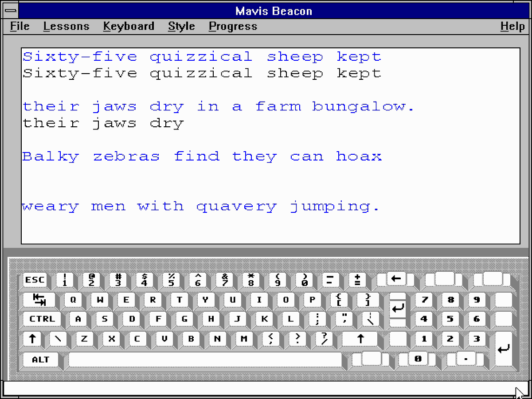The height and width of the screenshot is (399, 532).
Task: Click the semicolon and colon key
Action: tap(317, 319)
